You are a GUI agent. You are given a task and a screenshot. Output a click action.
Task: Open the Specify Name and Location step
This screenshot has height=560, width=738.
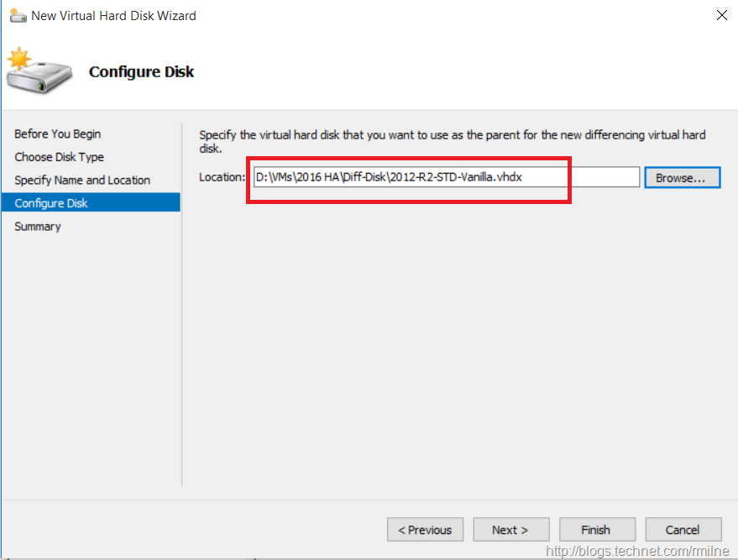click(82, 180)
